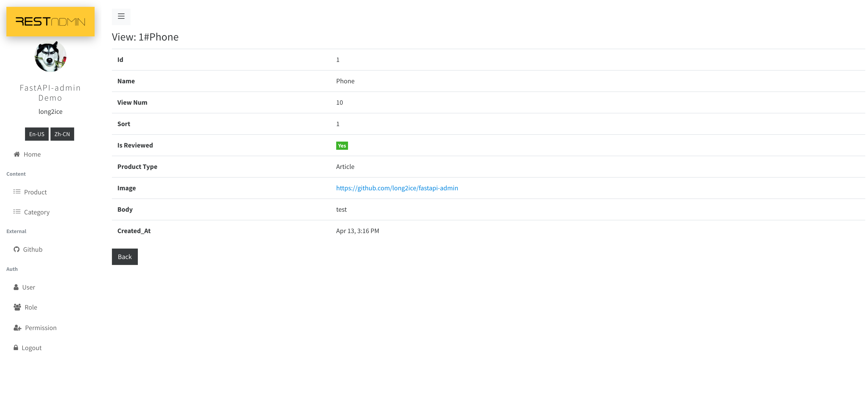The width and height of the screenshot is (868, 412).
Task: Click the 'Apr 13, 3:16 PM' timestamp
Action: 358,231
